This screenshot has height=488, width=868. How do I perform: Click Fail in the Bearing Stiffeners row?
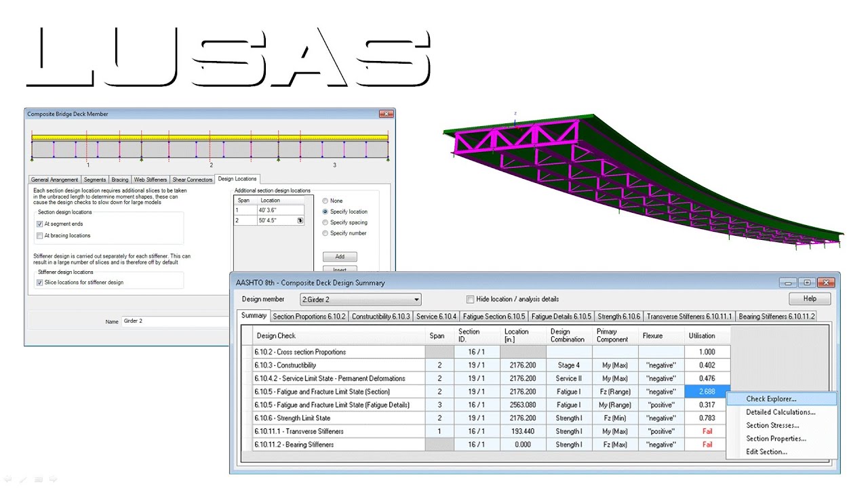coord(707,445)
